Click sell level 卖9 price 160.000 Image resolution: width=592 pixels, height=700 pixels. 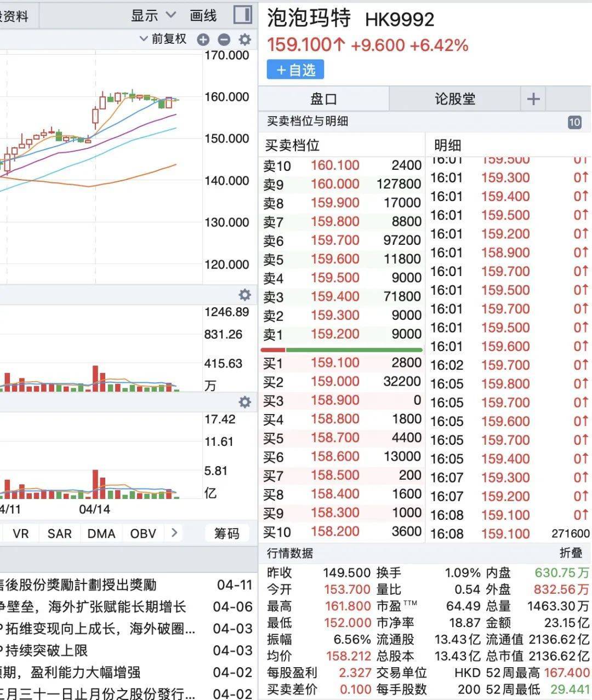pos(335,184)
